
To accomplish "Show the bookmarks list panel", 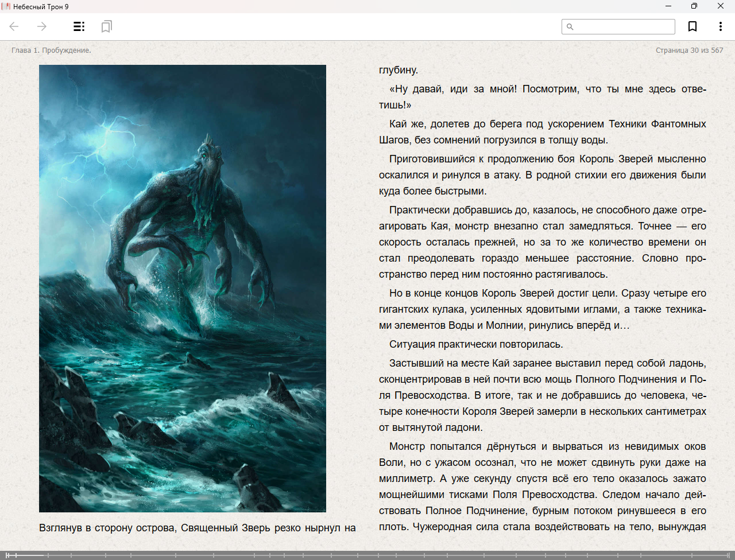I will coord(106,26).
